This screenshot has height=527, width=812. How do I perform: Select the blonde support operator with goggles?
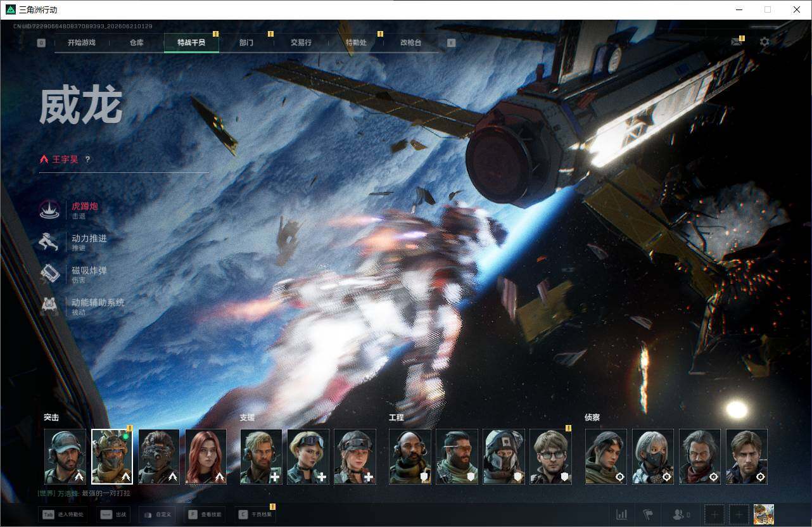click(x=308, y=457)
